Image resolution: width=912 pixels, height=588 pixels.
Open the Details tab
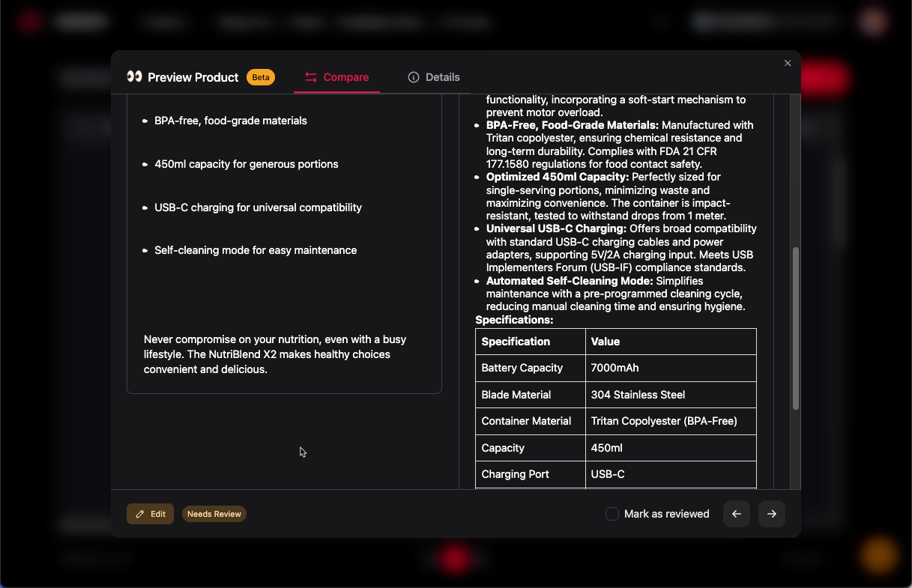pos(434,77)
